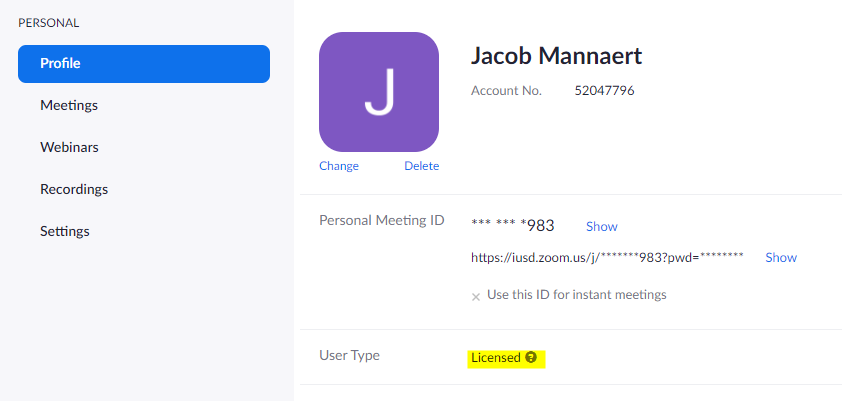842x401 pixels.
Task: Click the masked personal meeting URL text
Action: (607, 257)
